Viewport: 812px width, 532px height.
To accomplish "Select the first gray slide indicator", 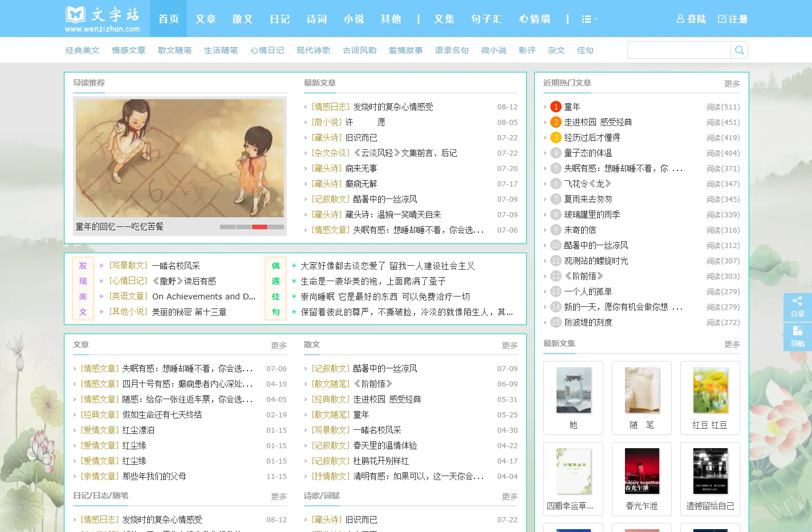I will (x=228, y=227).
